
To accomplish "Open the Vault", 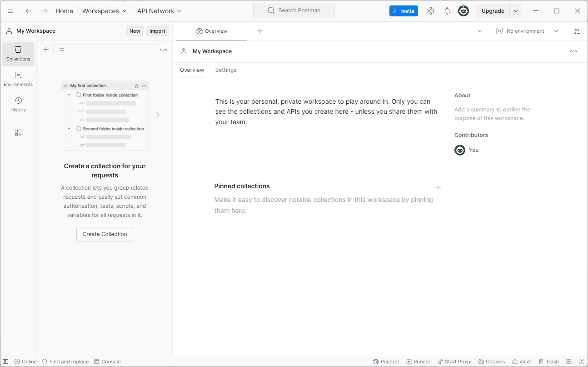I will 522,362.
